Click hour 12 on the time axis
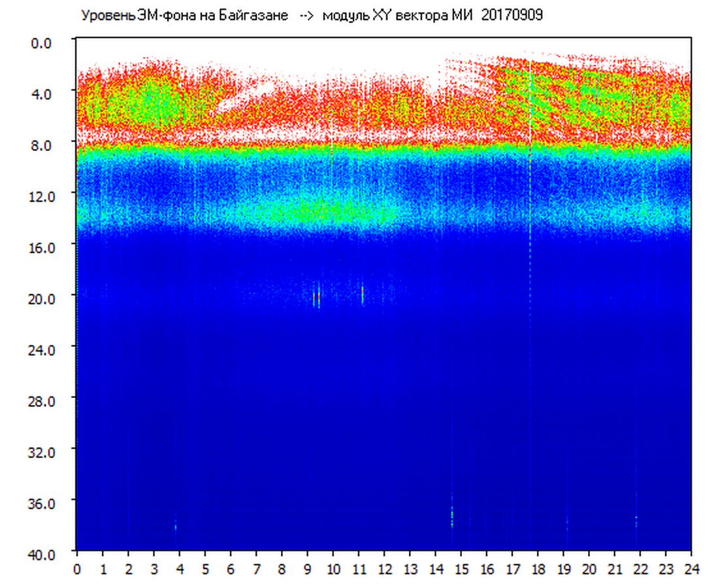 click(384, 568)
